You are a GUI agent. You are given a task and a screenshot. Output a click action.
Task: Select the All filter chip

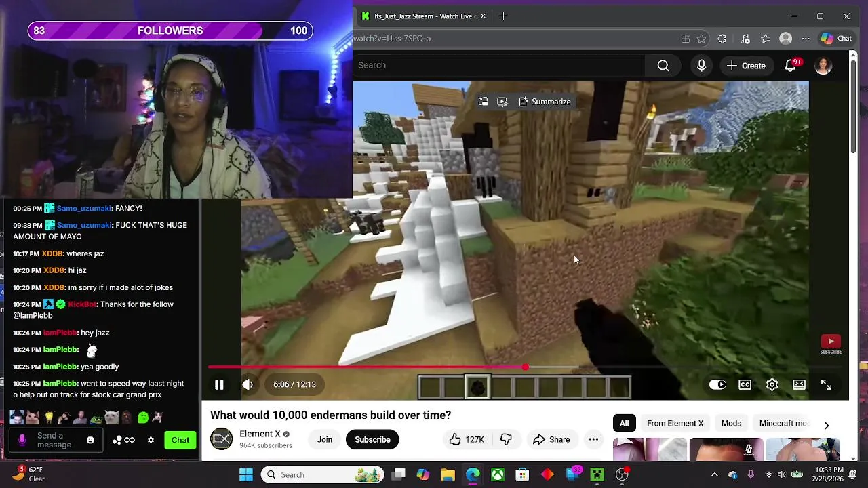(624, 423)
